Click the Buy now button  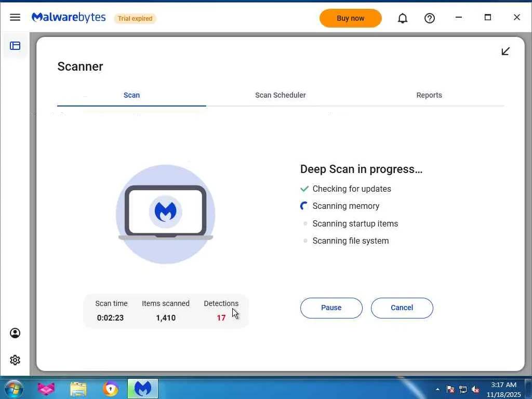click(x=351, y=18)
